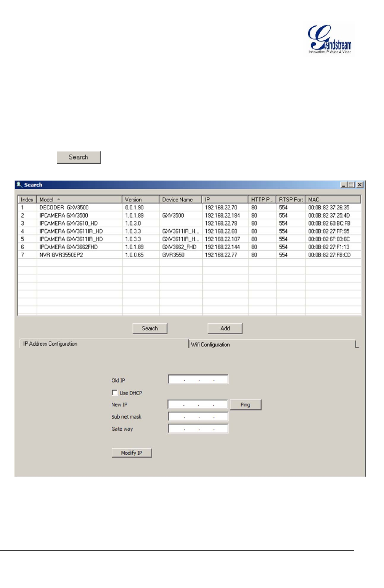This screenshot has width=384, height=588.
Task: Click IP address 192.168.22.77
Action: point(221,255)
